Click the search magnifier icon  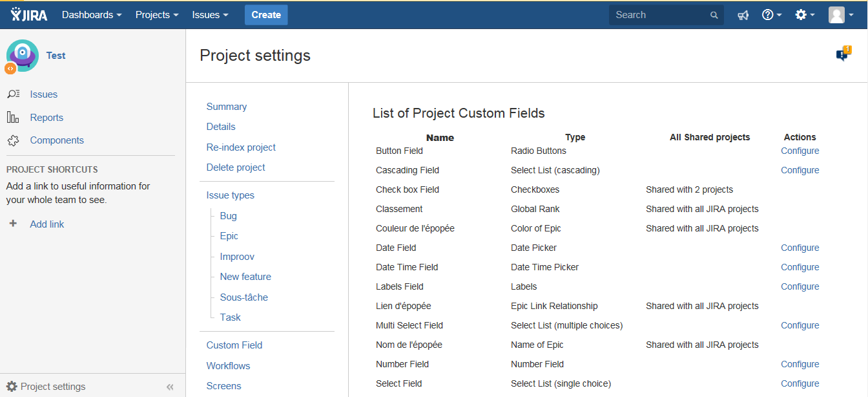(714, 15)
